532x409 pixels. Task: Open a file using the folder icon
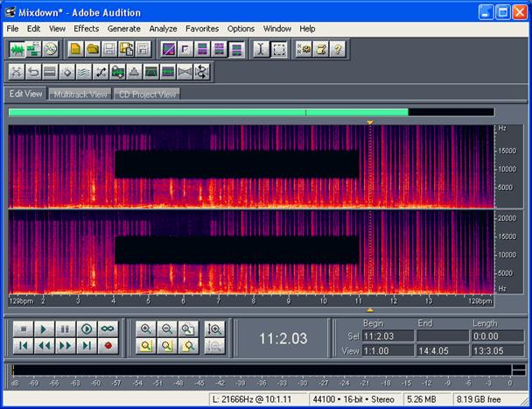pos(93,49)
